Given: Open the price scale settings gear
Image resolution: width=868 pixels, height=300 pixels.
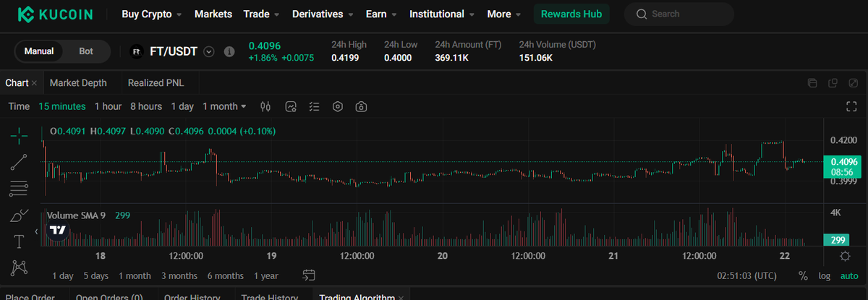Looking at the screenshot, I should point(845,257).
